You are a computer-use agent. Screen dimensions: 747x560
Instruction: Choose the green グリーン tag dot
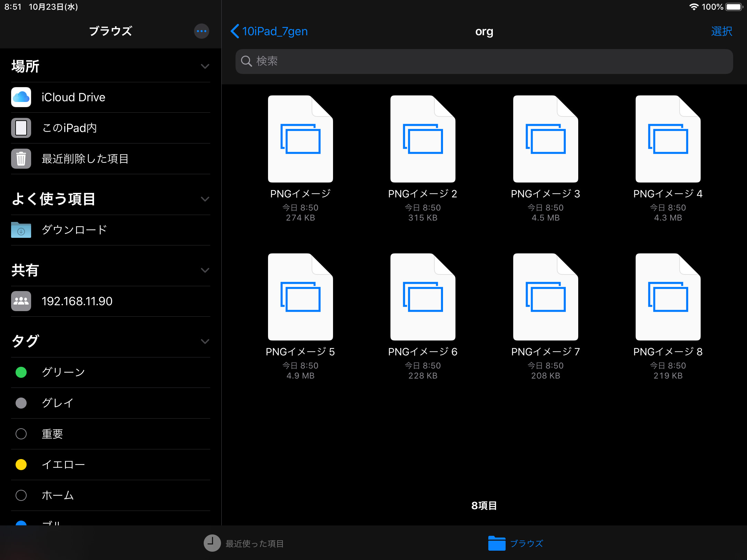(x=21, y=372)
